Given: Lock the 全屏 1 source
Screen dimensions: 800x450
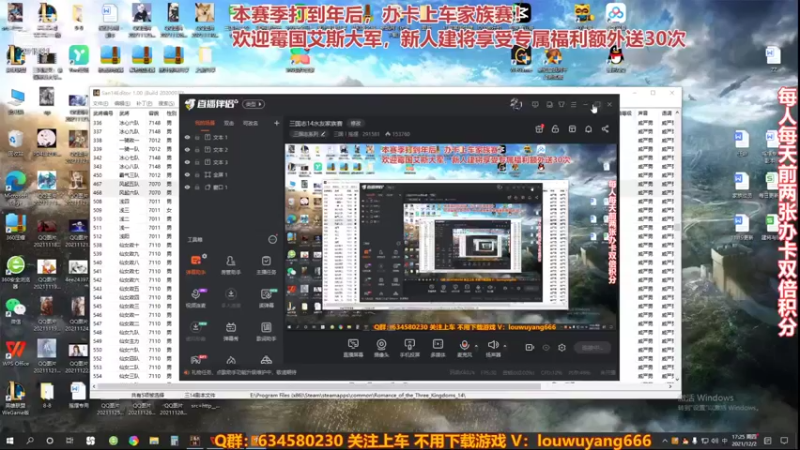Looking at the screenshot, I should [197, 175].
